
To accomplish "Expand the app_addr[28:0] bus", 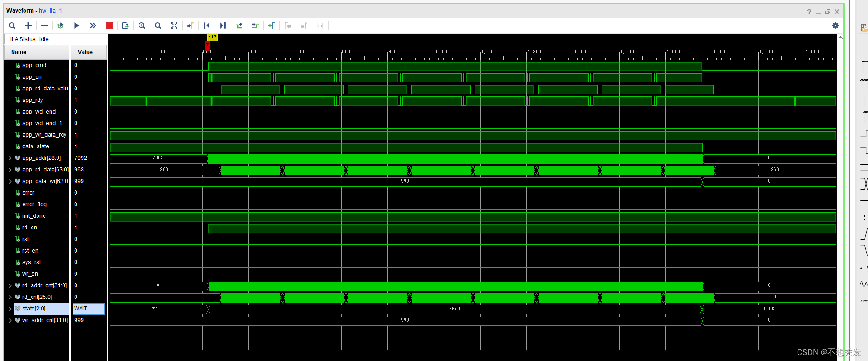I will pyautogui.click(x=10, y=158).
